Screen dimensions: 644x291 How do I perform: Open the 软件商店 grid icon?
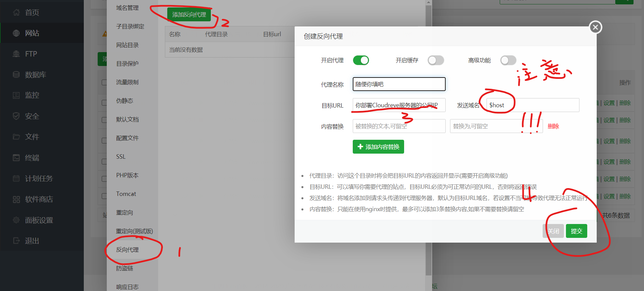(16, 199)
